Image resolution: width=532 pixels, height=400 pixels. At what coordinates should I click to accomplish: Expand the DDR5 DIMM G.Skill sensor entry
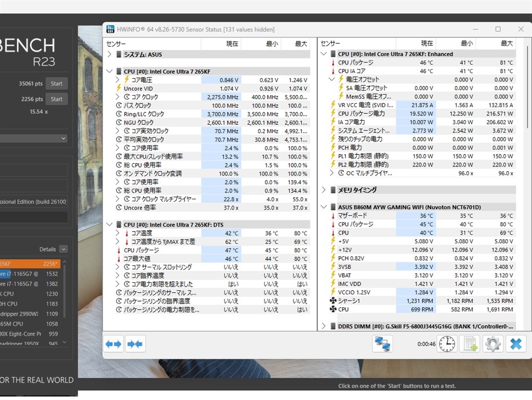[x=324, y=326]
